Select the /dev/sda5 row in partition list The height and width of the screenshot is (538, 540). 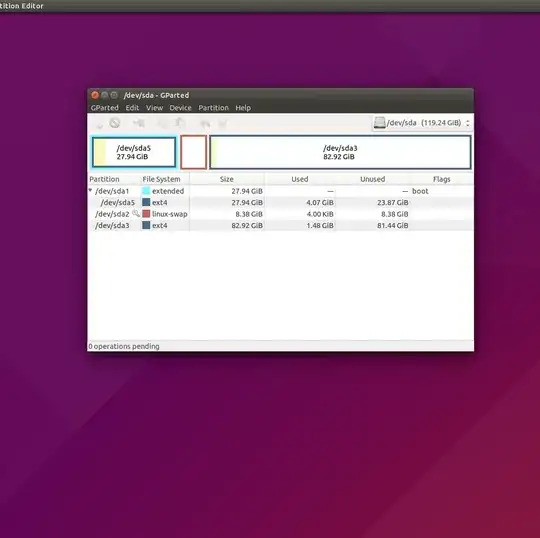click(x=280, y=203)
